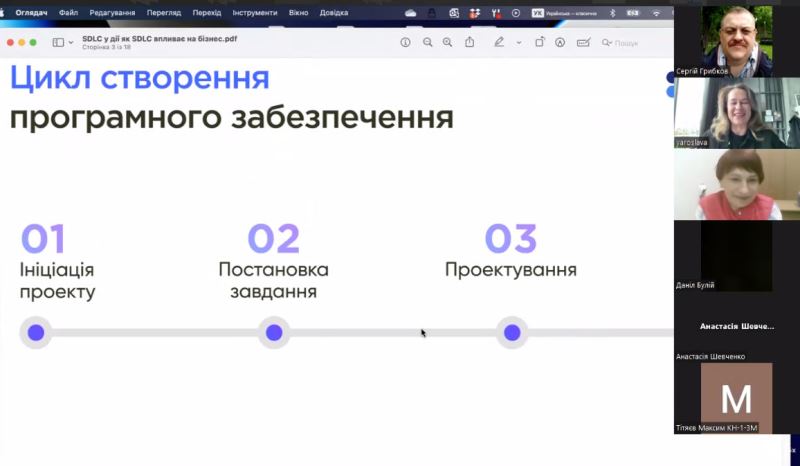
Task: Select yaroslava video thumbnail
Action: 737,113
